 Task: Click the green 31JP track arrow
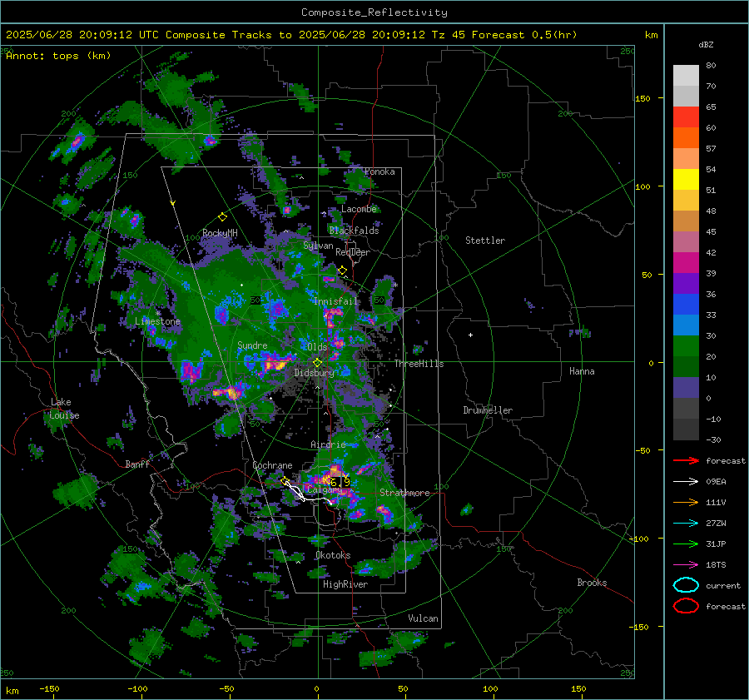click(x=686, y=544)
